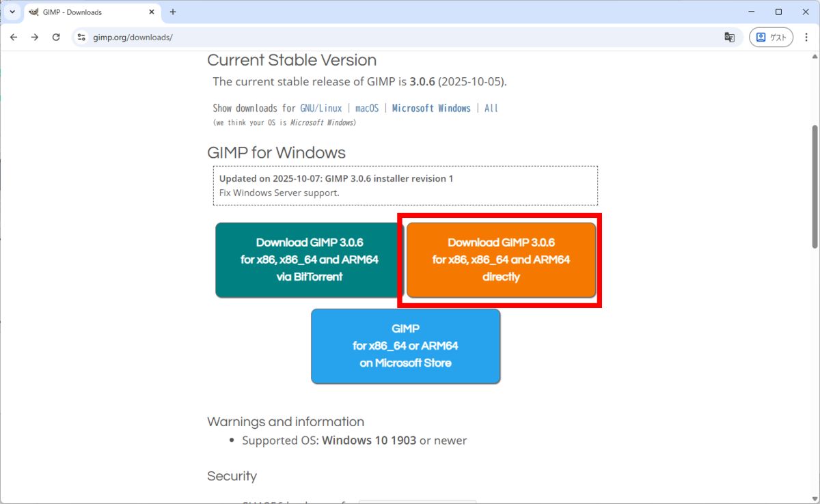This screenshot has width=820, height=504.
Task: Click the browser forward arrow
Action: [35, 38]
